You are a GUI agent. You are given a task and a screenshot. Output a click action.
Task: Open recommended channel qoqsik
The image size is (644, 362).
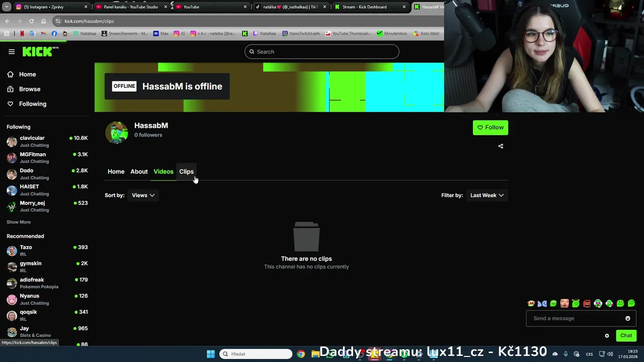point(47,315)
